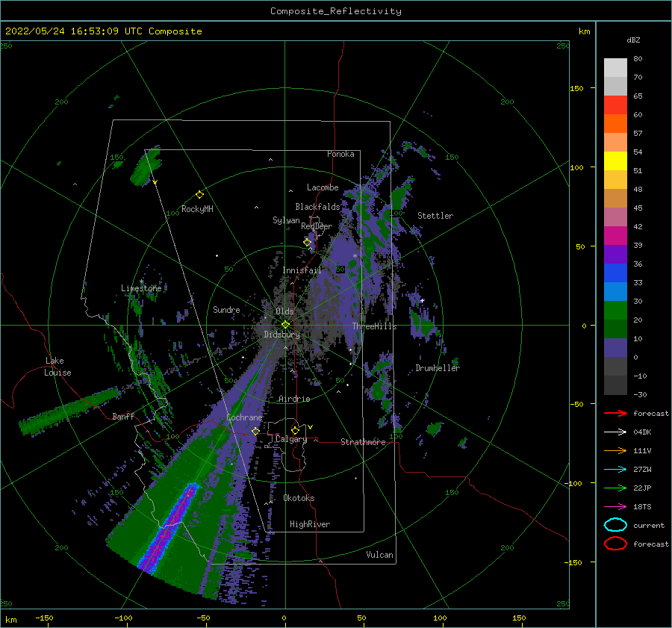Click the magenta 18TS arrow legend icon
Viewport: 672px width, 628px height.
point(615,507)
